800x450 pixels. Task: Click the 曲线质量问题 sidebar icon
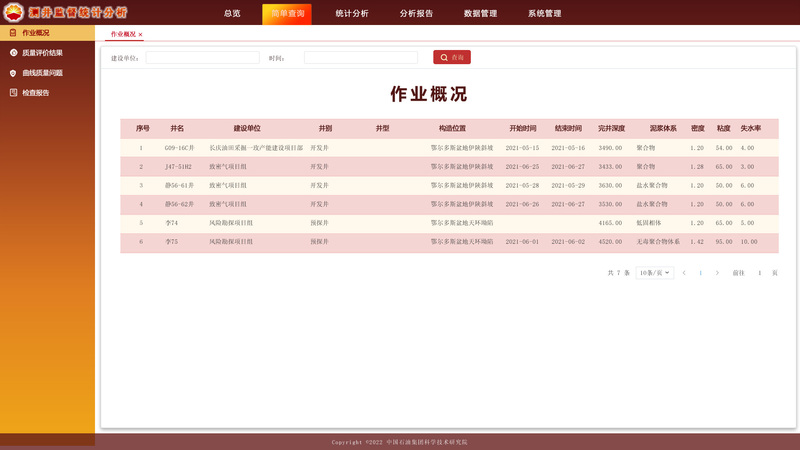click(13, 73)
